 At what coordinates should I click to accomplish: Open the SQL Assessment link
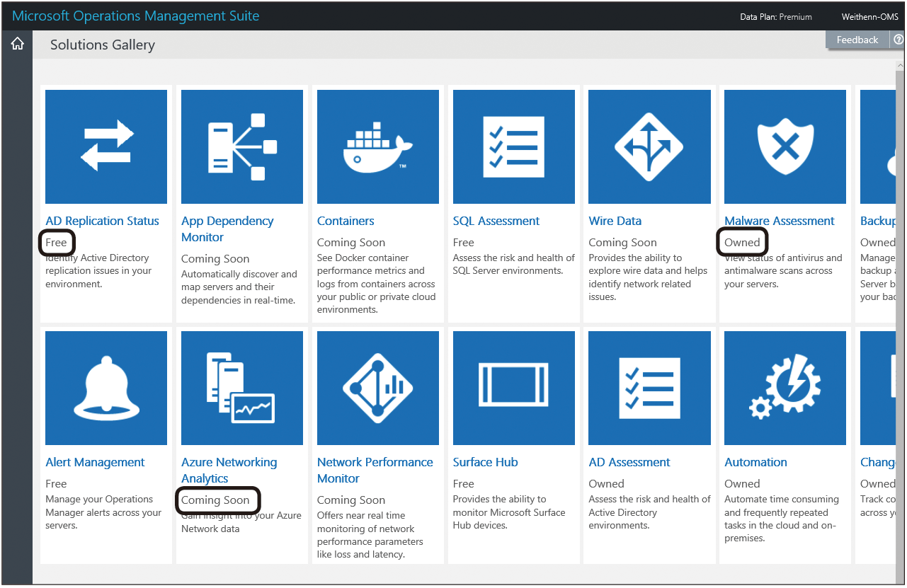point(496,221)
